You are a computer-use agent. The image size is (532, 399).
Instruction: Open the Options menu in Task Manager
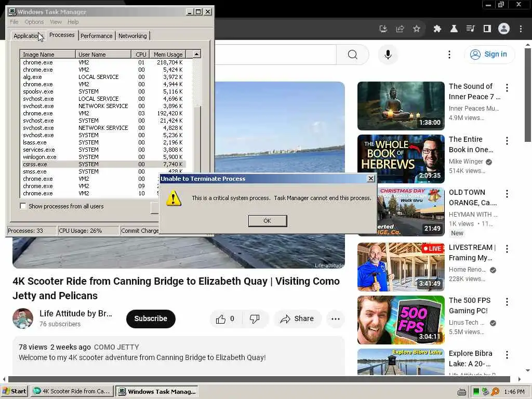click(34, 22)
